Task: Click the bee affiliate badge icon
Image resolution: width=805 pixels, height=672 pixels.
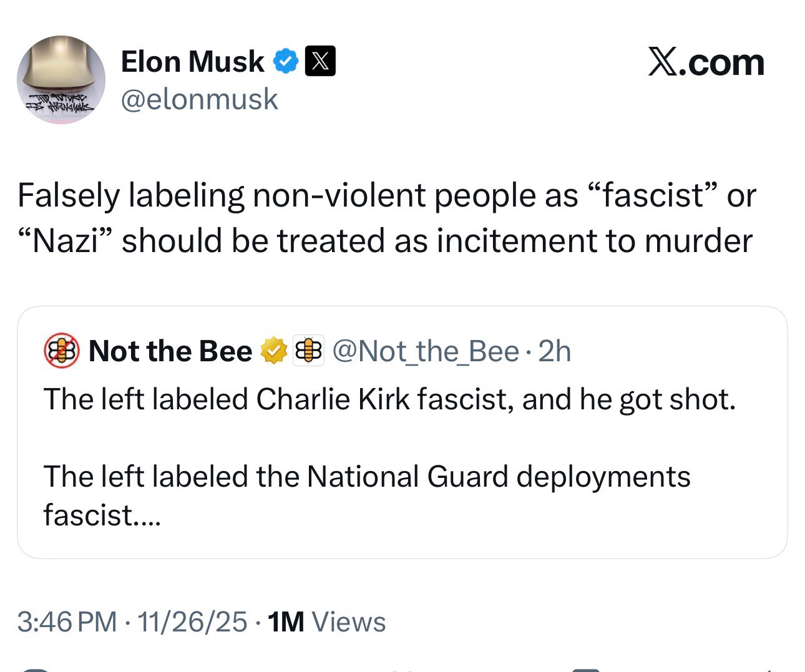Action: (308, 351)
